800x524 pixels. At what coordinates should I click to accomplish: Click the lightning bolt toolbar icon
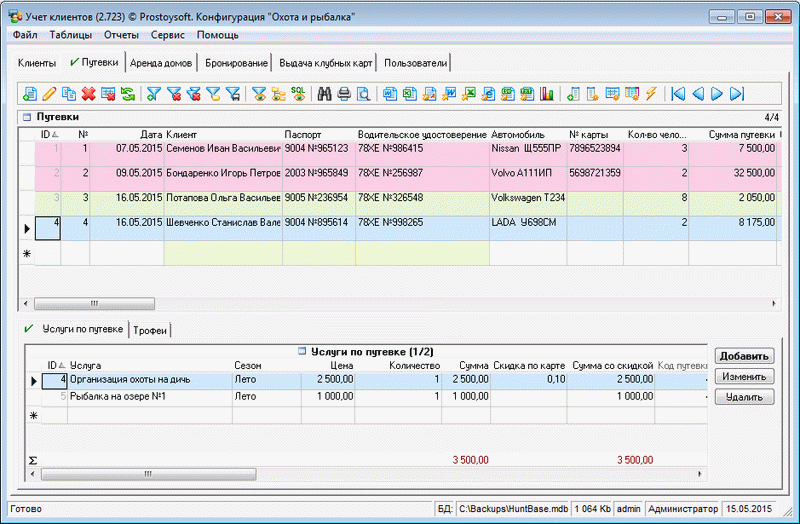[x=651, y=94]
